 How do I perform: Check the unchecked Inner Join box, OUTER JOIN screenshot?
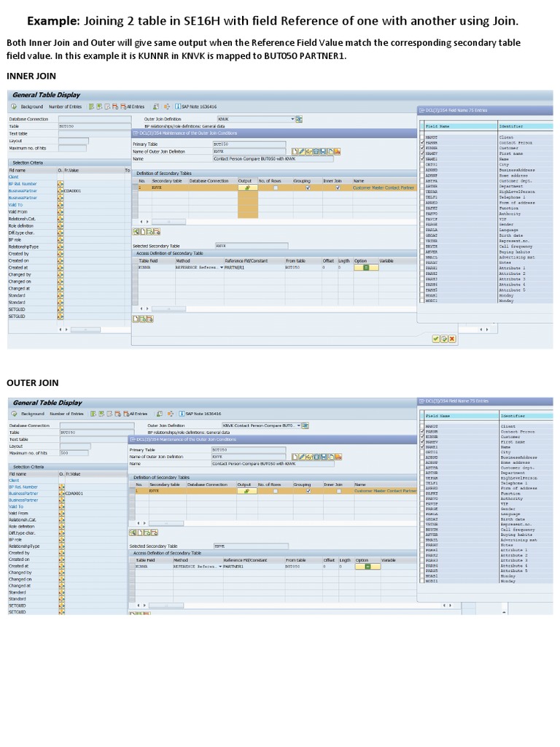pos(338,491)
